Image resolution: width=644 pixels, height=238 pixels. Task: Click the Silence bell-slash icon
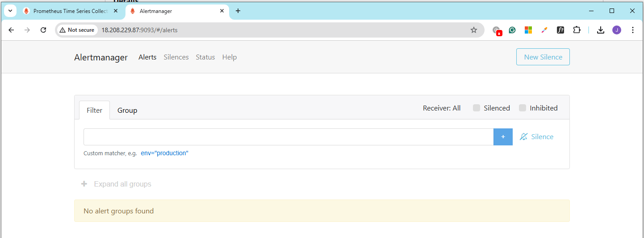tap(523, 137)
